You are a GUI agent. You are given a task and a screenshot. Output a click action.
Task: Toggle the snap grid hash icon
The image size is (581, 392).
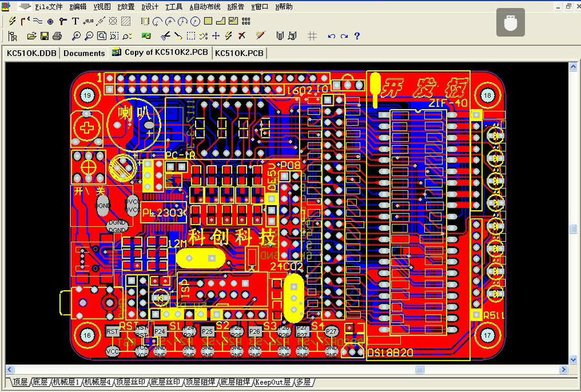312,36
